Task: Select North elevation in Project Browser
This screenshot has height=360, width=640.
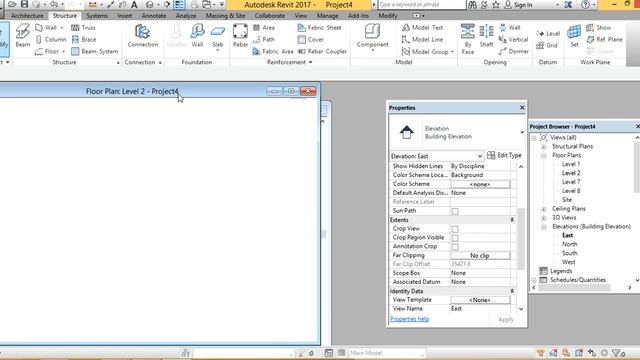Action: (x=569, y=244)
